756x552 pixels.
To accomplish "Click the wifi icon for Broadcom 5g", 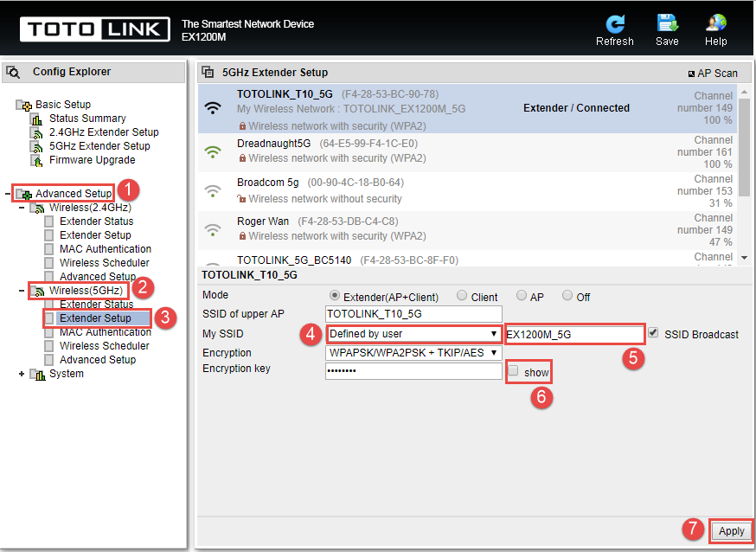I will pyautogui.click(x=213, y=191).
